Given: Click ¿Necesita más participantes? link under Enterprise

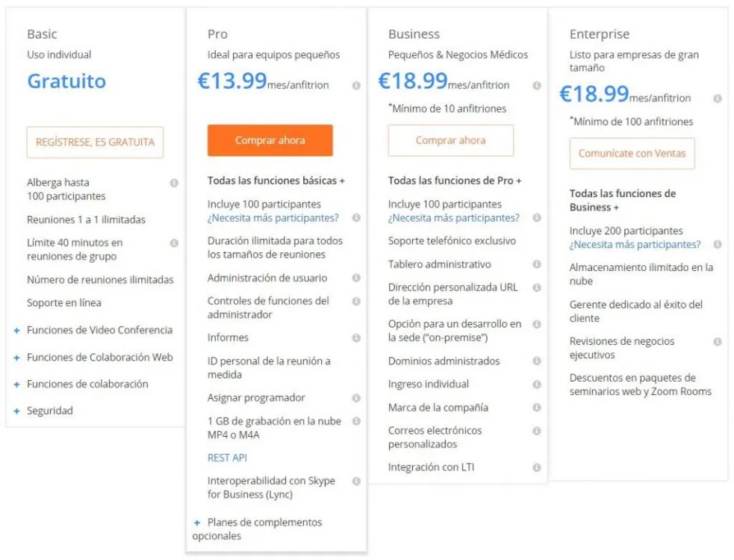Looking at the screenshot, I should 635,244.
